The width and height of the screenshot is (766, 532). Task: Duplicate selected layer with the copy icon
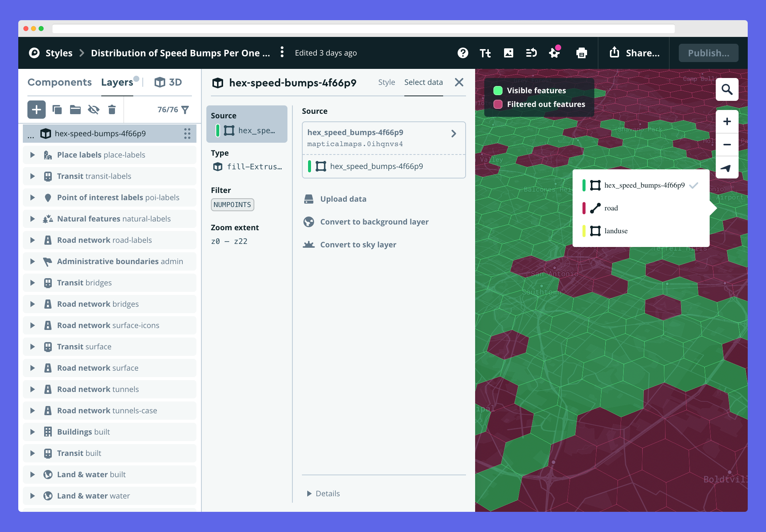click(57, 110)
